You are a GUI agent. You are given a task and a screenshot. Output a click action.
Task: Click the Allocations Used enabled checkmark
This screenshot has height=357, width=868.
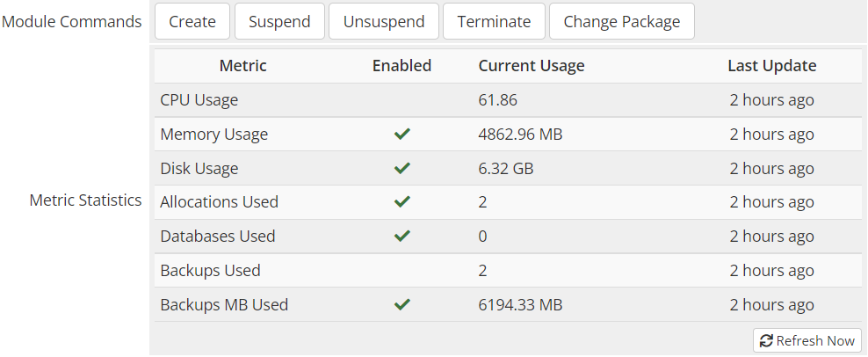pos(402,202)
